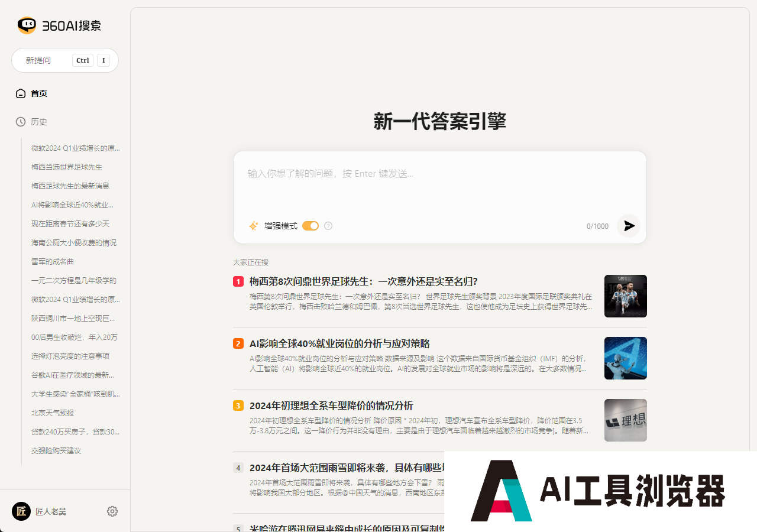Send the question with arrow button
Screen dimensions: 757x532
tap(629, 226)
